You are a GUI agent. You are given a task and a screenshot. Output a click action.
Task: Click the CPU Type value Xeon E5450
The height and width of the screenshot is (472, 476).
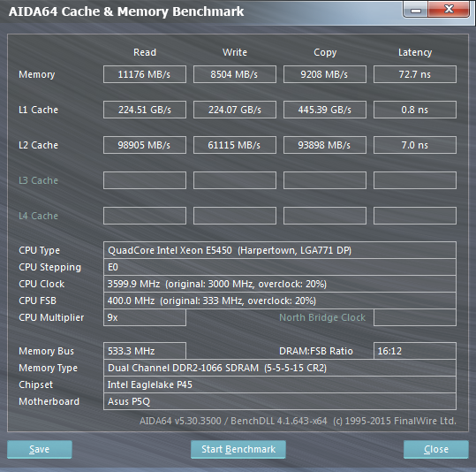point(280,250)
